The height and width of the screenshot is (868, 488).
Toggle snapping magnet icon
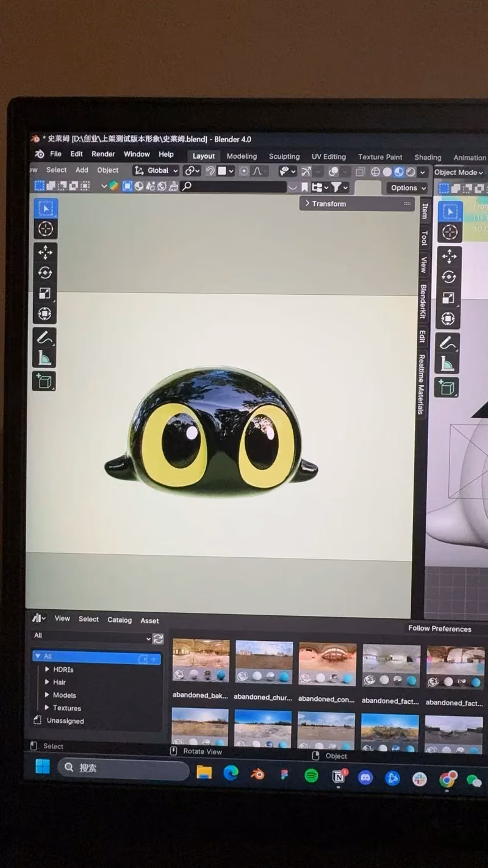(210, 171)
